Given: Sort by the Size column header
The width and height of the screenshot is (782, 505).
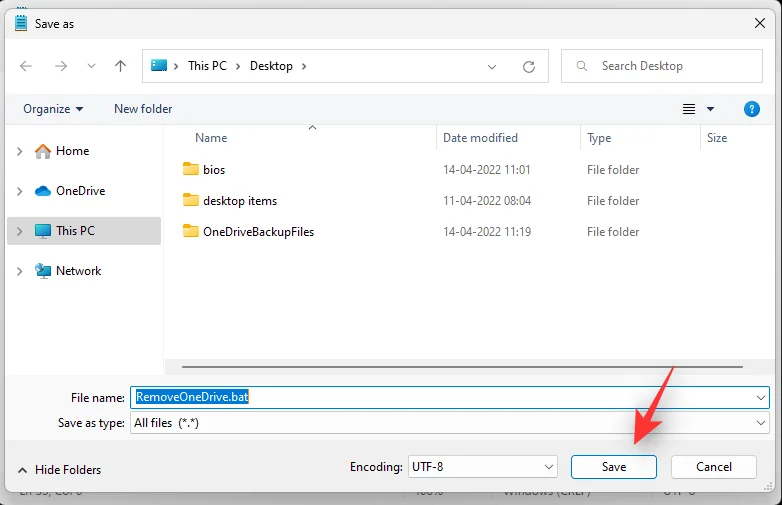Looking at the screenshot, I should [717, 138].
